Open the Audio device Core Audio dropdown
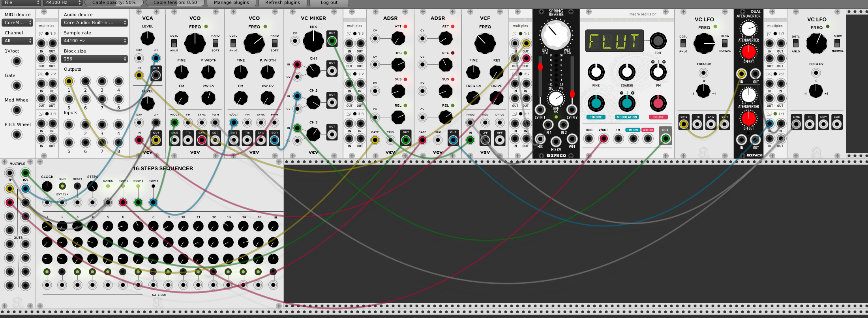 click(x=94, y=23)
